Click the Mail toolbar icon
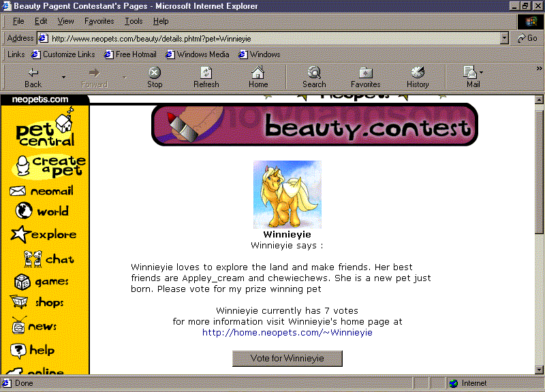The image size is (545, 392). (x=470, y=78)
